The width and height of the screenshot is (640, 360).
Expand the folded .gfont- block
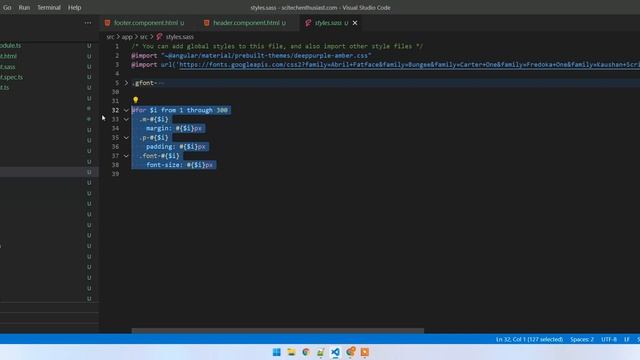pyautogui.click(x=126, y=83)
